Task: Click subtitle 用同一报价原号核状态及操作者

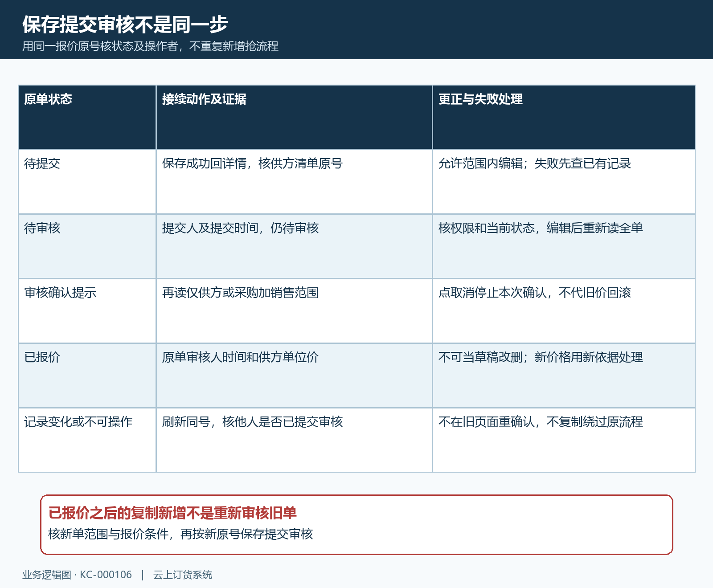Action: (100, 46)
